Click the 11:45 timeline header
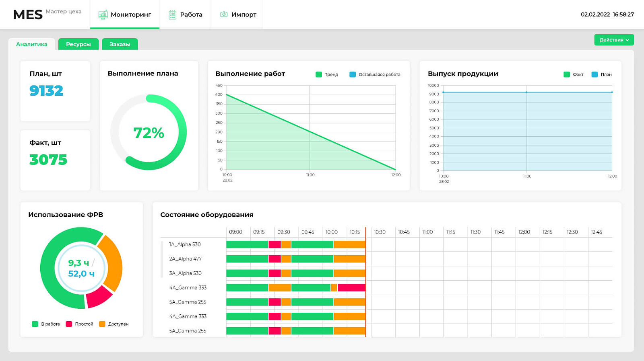Image resolution: width=644 pixels, height=361 pixels. 500,232
